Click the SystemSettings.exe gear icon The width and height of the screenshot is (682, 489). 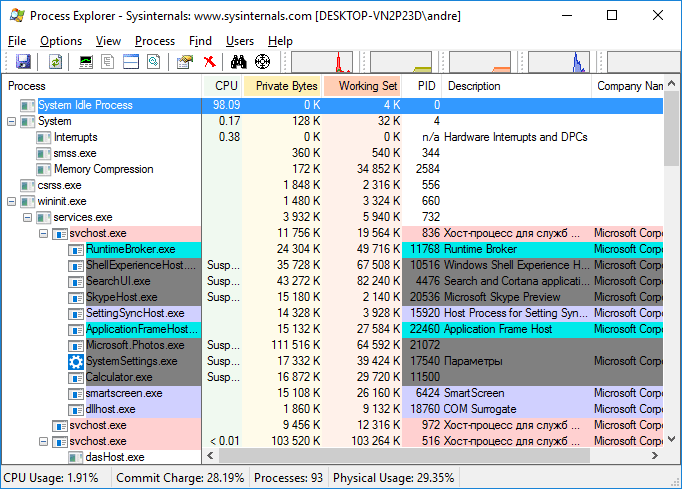[76, 362]
